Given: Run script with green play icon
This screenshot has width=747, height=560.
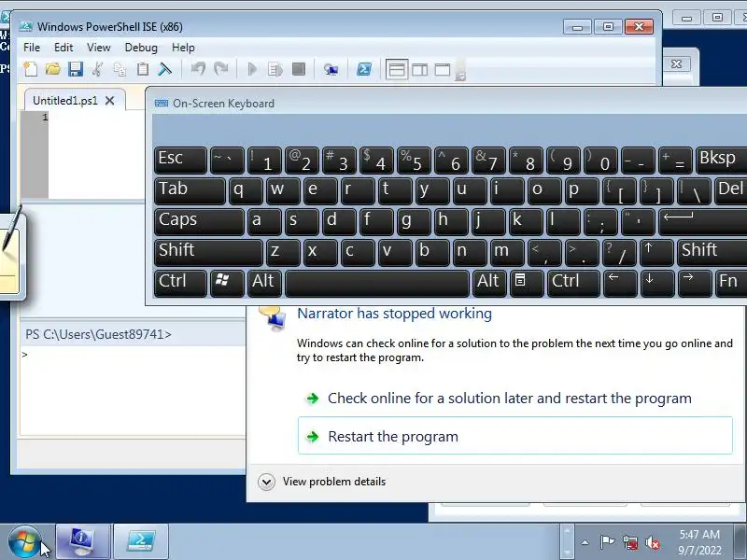Looking at the screenshot, I should 252,69.
